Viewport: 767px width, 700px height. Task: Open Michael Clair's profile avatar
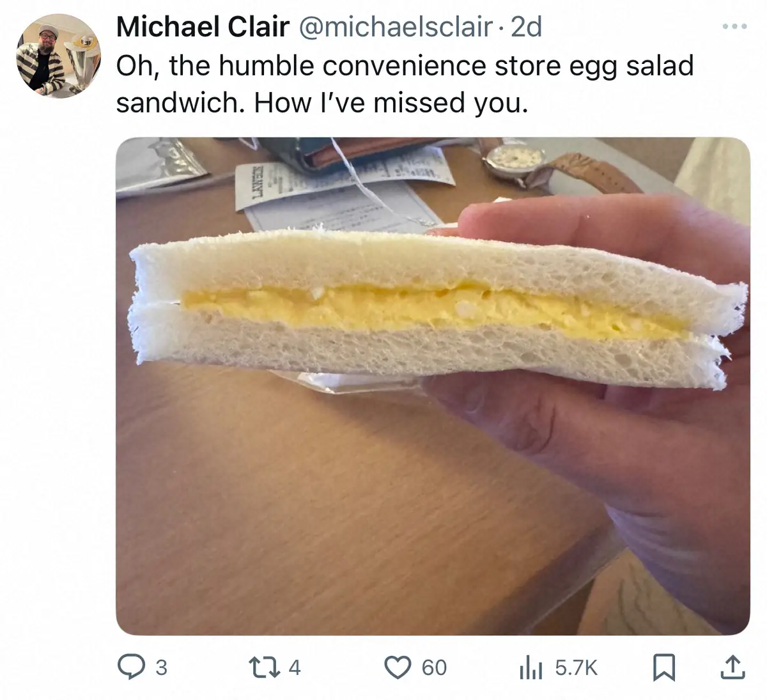tap(58, 56)
